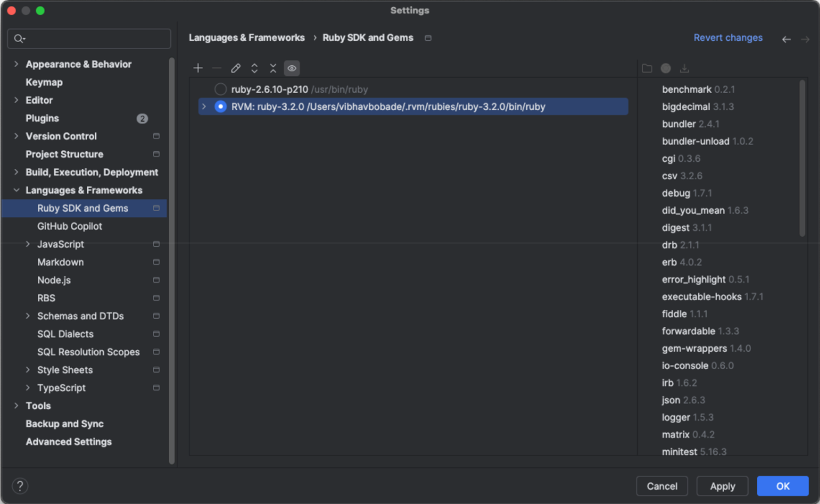Open the Plugins settings page

point(42,118)
